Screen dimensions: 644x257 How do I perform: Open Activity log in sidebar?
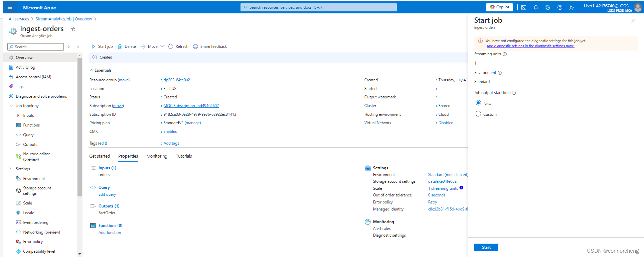click(x=25, y=67)
